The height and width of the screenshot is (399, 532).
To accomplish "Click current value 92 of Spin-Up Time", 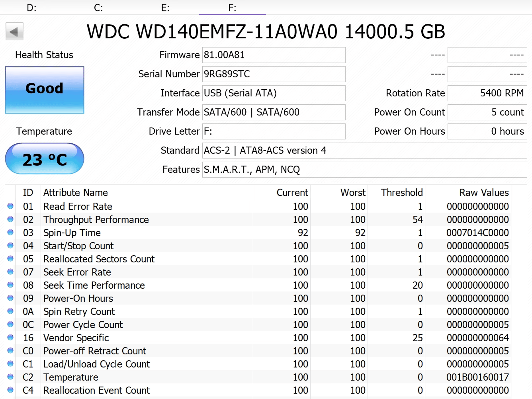I will pyautogui.click(x=303, y=233).
